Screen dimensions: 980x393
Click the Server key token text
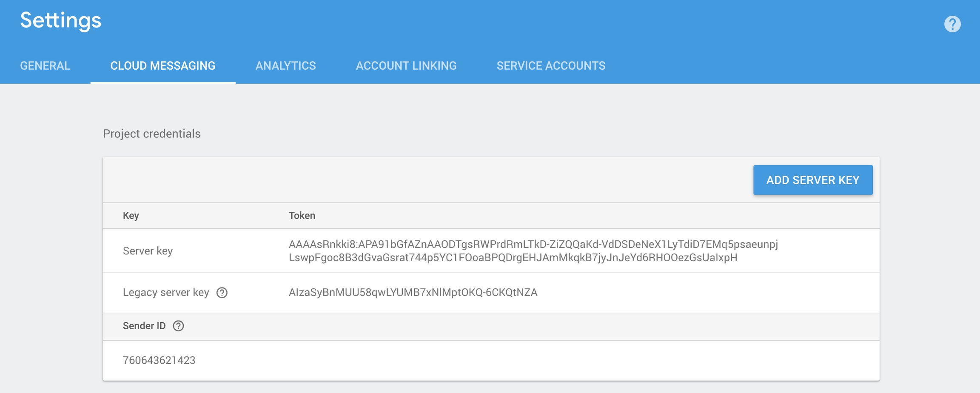pos(533,251)
